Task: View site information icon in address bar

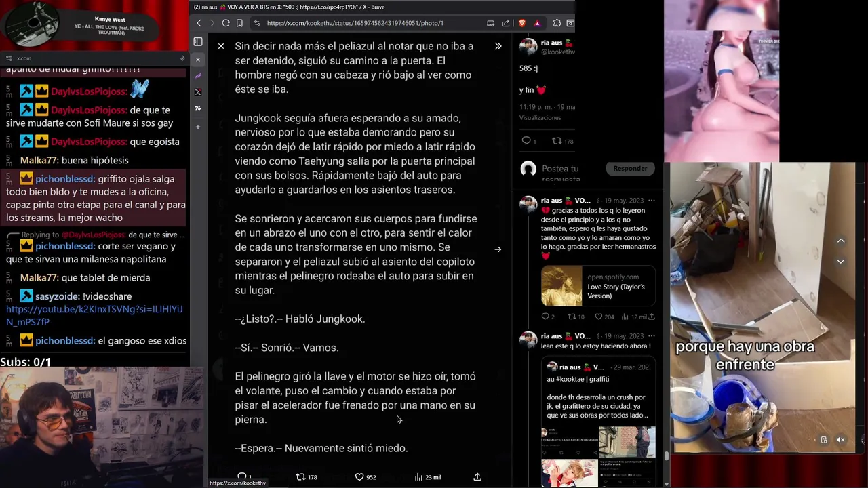Action: pyautogui.click(x=256, y=23)
